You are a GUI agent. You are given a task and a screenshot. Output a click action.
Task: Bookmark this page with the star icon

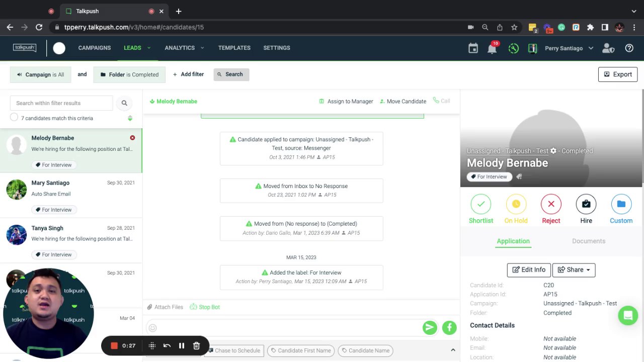click(514, 27)
